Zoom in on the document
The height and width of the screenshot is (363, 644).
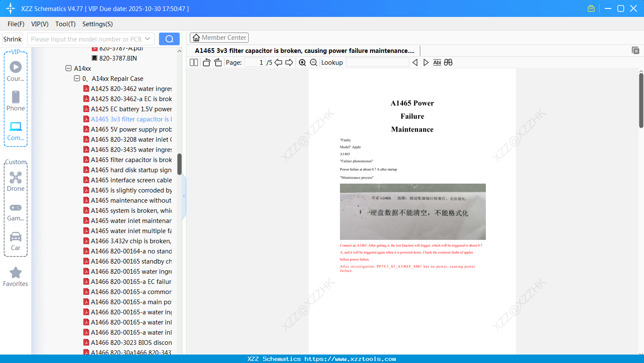[x=302, y=63]
